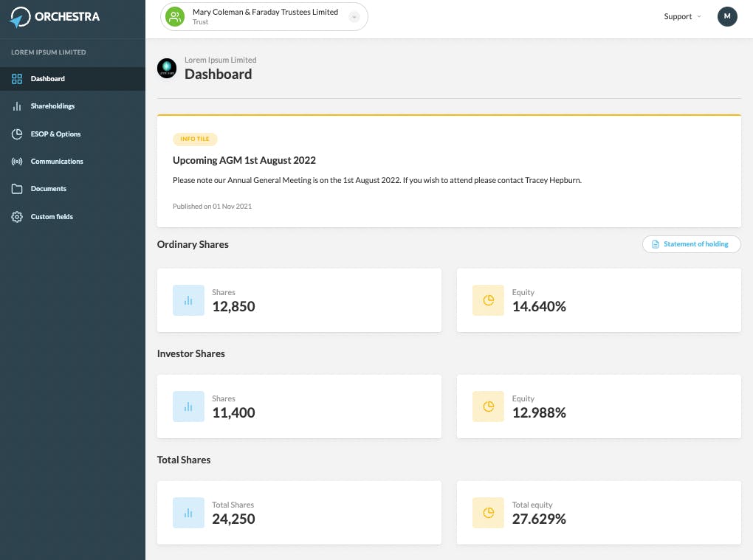Click the Orchestra logo icon
This screenshot has width=753, height=560.
[x=20, y=17]
